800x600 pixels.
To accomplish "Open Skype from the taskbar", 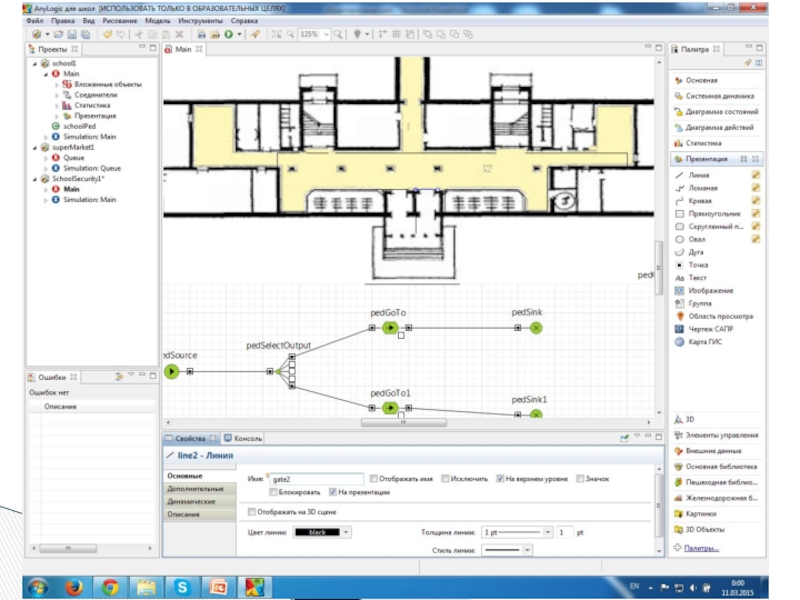I will pyautogui.click(x=182, y=588).
